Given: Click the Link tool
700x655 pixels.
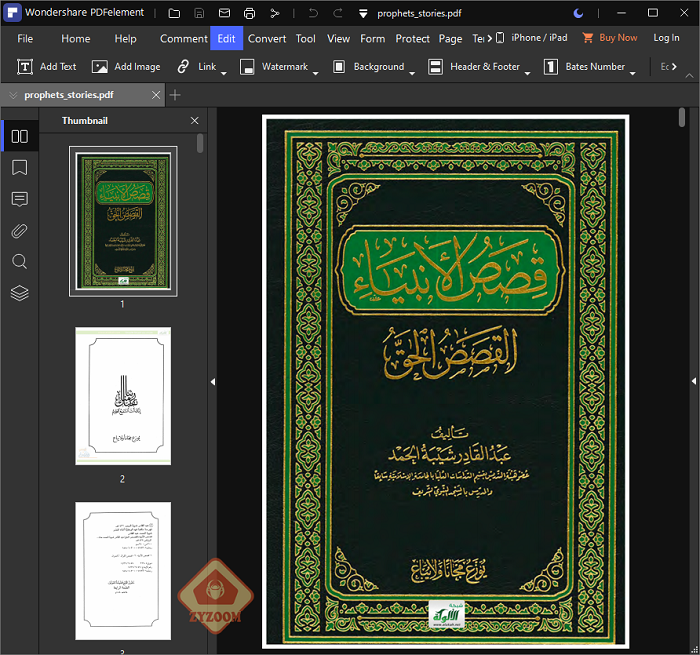Looking at the screenshot, I should [197, 67].
